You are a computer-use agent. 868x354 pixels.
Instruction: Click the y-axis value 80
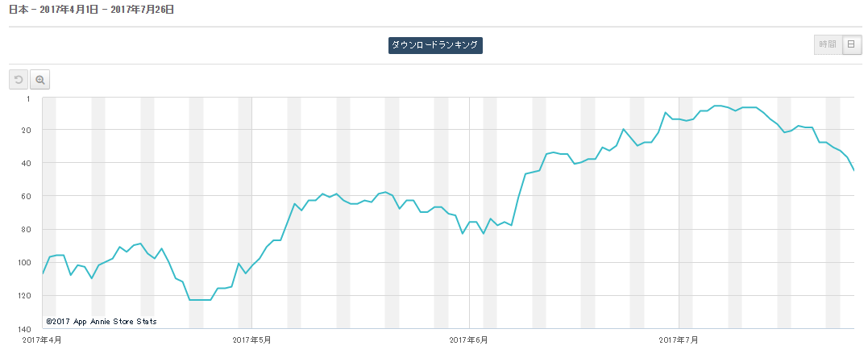point(26,229)
